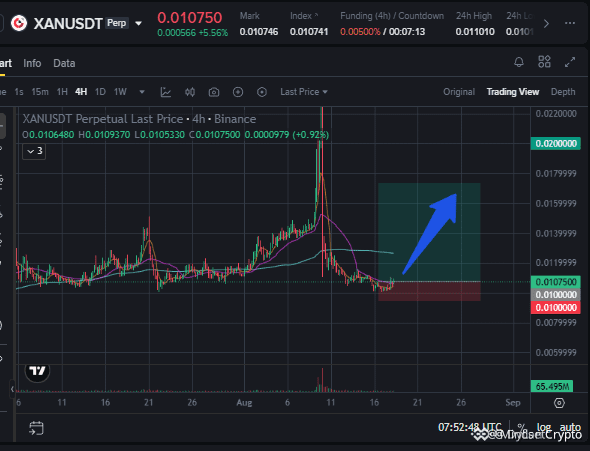Open chart settings gear on the time axis
590x451 pixels.
[560, 403]
